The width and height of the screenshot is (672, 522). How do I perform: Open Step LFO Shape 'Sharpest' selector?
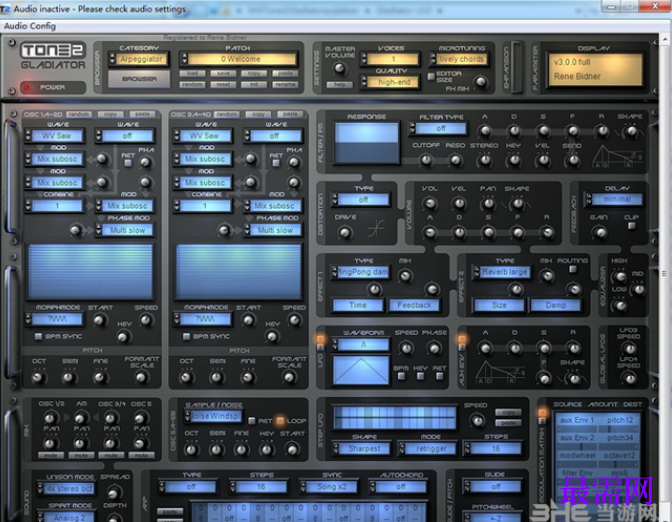click(361, 449)
